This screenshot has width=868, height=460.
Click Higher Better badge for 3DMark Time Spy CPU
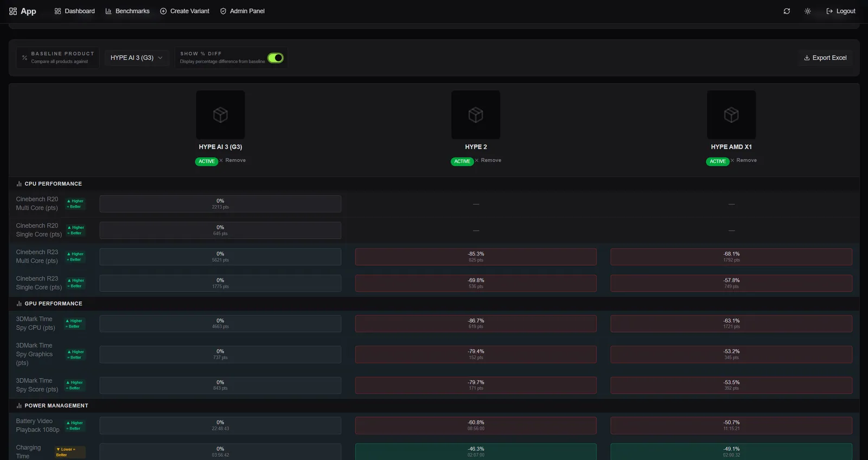click(74, 324)
